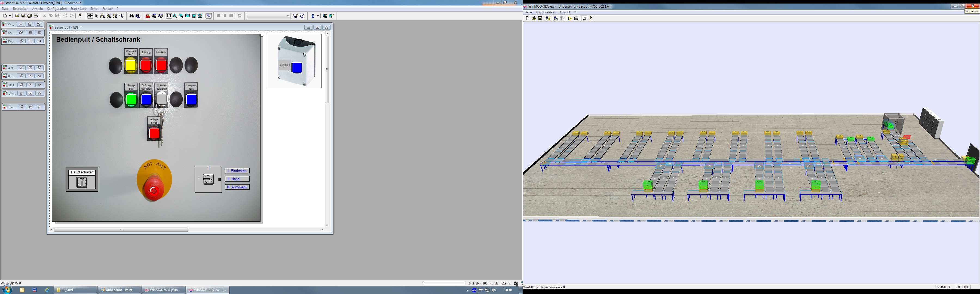Open a project with the WinMOD open-folder icon
The image size is (980, 294).
(17, 16)
